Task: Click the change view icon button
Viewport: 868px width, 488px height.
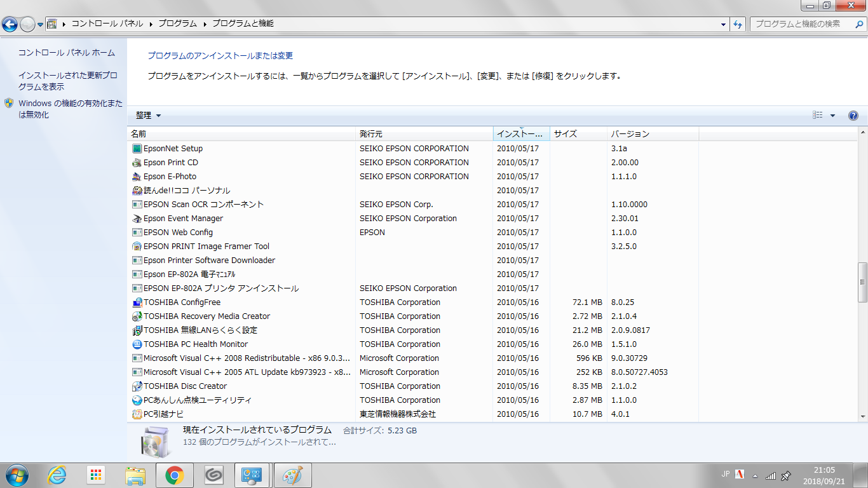Action: 818,116
